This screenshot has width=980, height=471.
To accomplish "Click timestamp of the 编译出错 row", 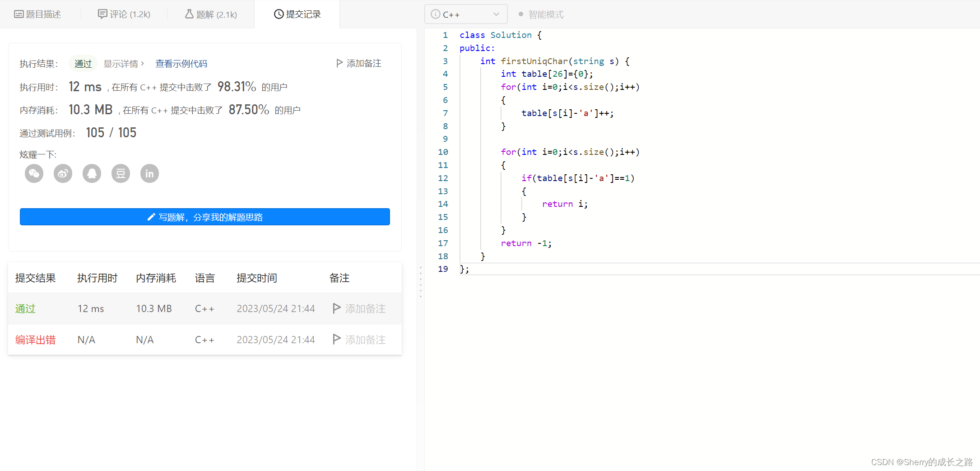I will (276, 340).
